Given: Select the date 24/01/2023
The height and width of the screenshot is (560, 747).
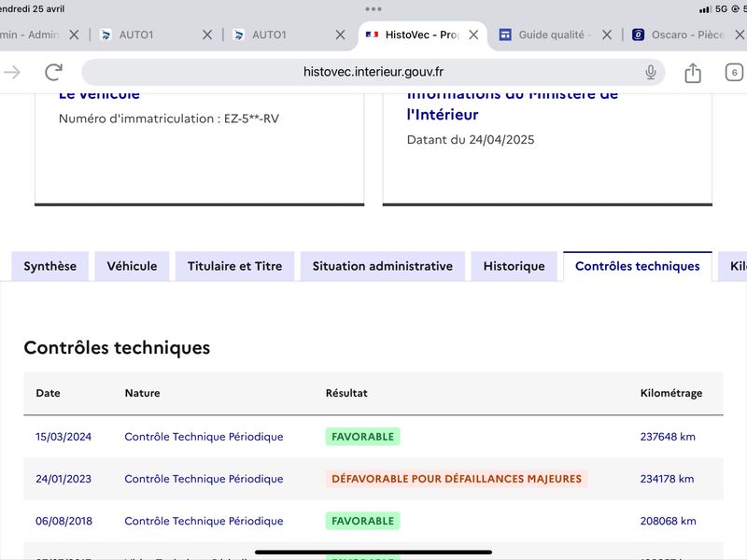Looking at the screenshot, I should [63, 479].
